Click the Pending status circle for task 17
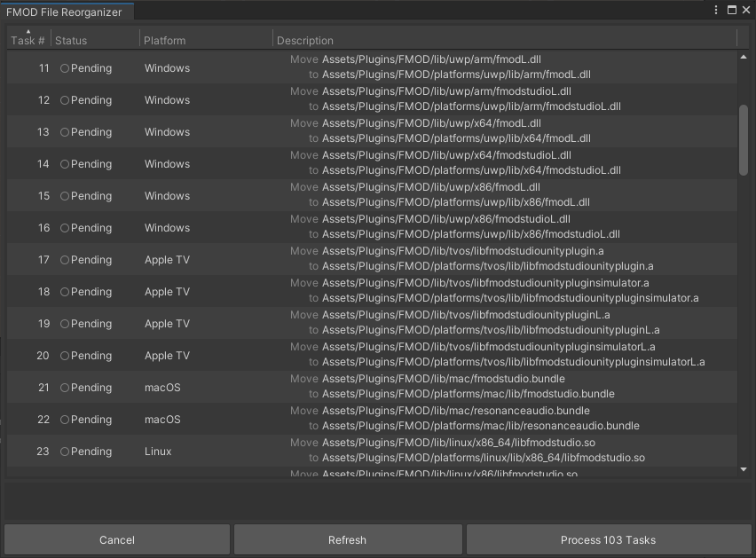The width and height of the screenshot is (756, 558). pos(65,260)
